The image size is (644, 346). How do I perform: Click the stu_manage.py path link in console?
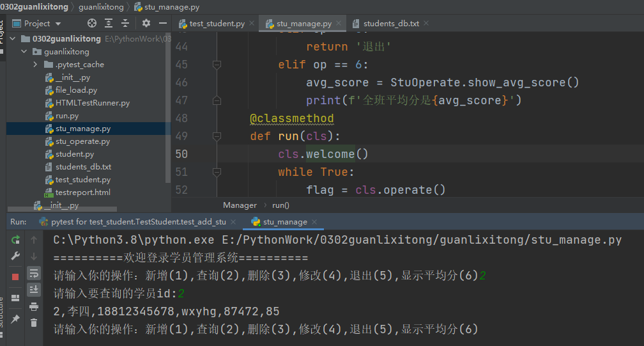point(422,240)
